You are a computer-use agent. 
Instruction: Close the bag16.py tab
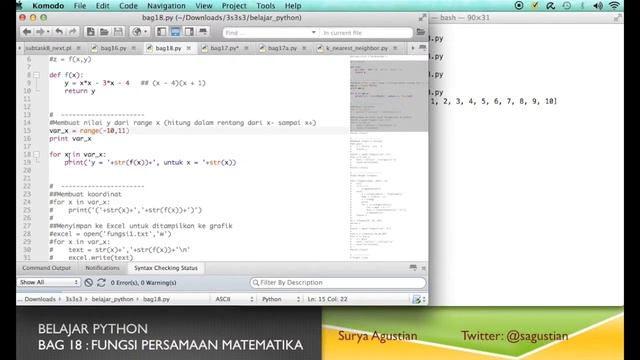click(x=133, y=48)
